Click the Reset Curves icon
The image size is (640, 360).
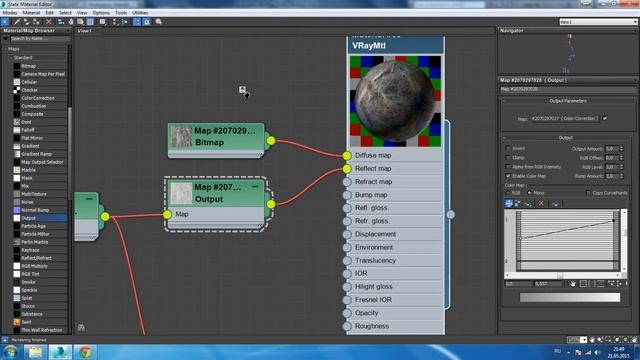(555, 203)
